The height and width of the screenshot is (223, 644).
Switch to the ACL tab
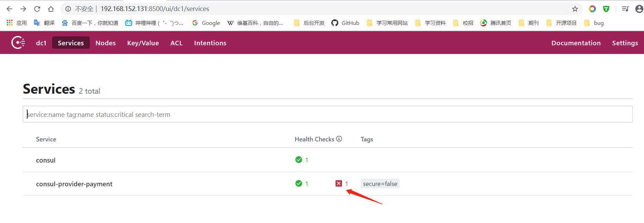pos(176,43)
